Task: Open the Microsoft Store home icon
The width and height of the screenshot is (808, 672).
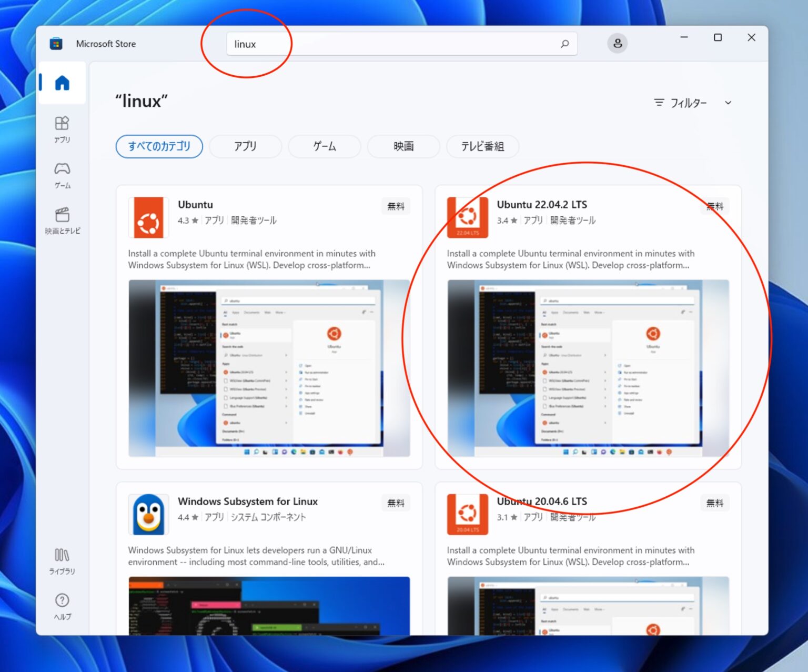Action: [x=62, y=82]
